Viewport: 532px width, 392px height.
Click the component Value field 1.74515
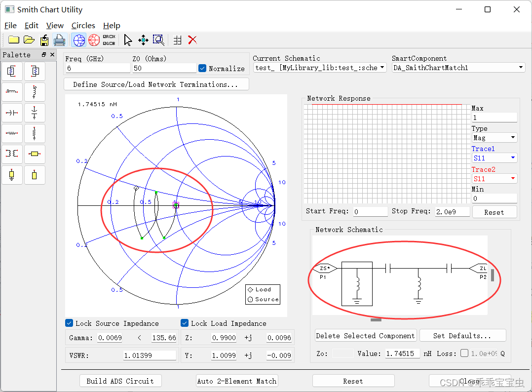tap(403, 353)
